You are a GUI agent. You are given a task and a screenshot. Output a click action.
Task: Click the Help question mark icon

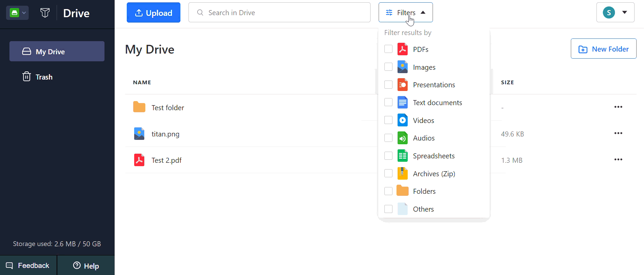coord(77,265)
